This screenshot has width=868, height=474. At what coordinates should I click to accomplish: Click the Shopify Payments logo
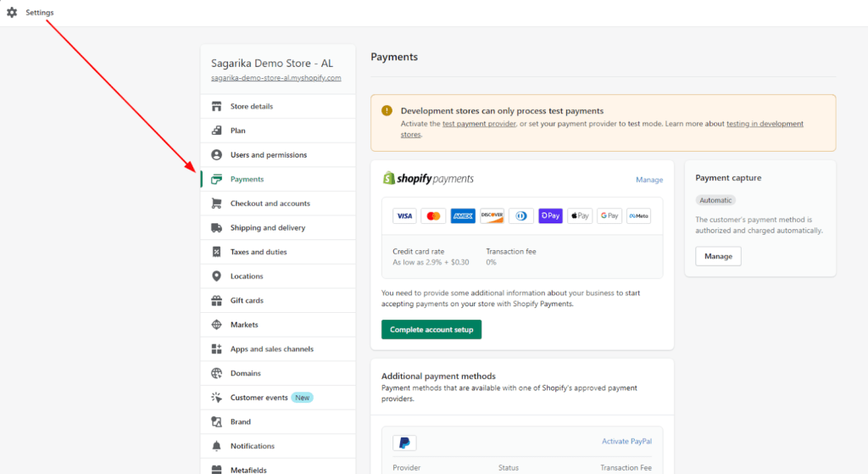428,178
